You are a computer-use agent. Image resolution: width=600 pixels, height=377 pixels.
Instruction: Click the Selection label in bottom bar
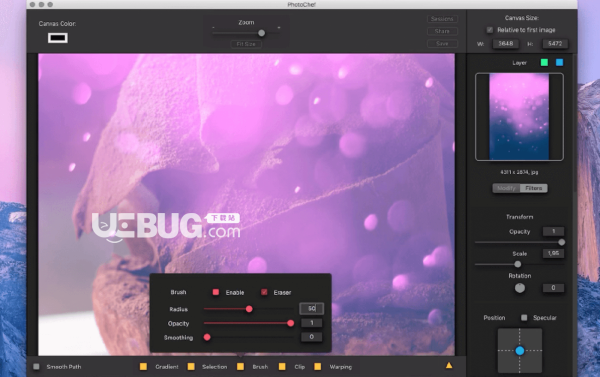pyautogui.click(x=215, y=367)
